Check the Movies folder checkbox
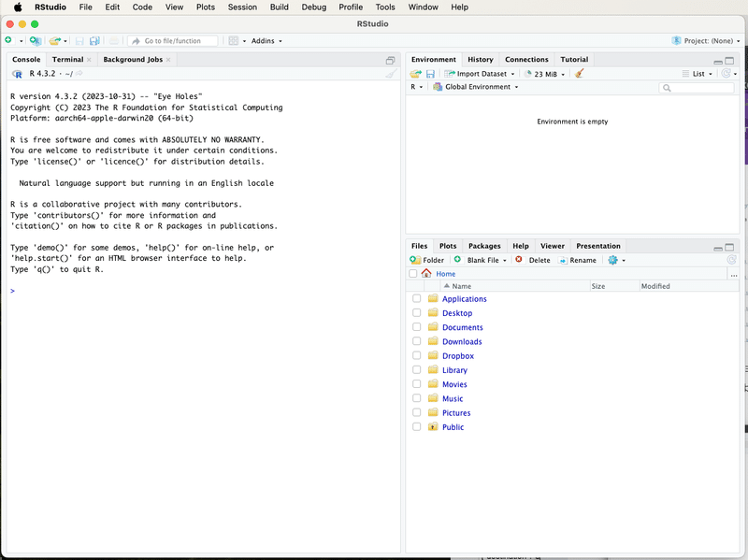 tap(416, 384)
